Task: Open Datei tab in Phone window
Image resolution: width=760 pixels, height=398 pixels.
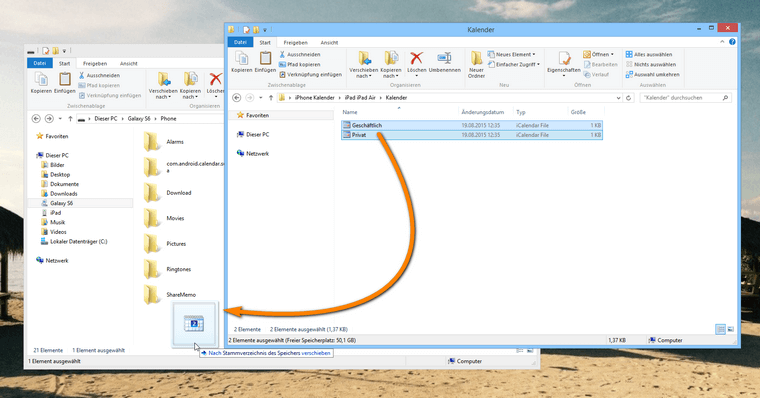Action: coord(40,63)
